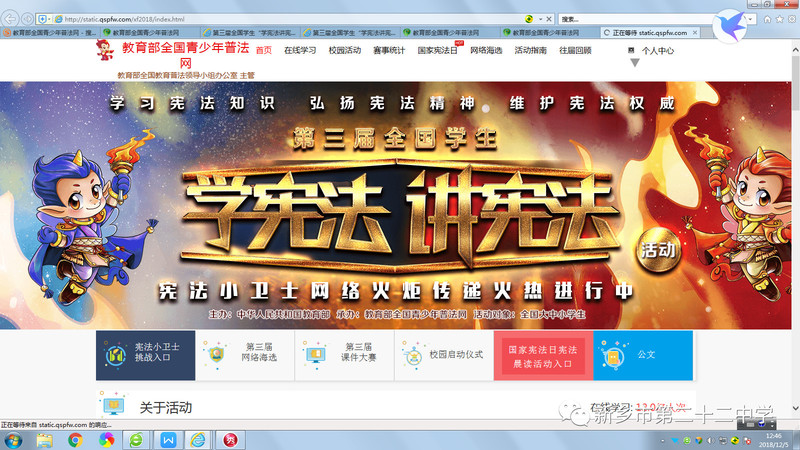Viewport: 800px width, 450px height.
Task: Click into the URL address field
Action: coord(291,19)
